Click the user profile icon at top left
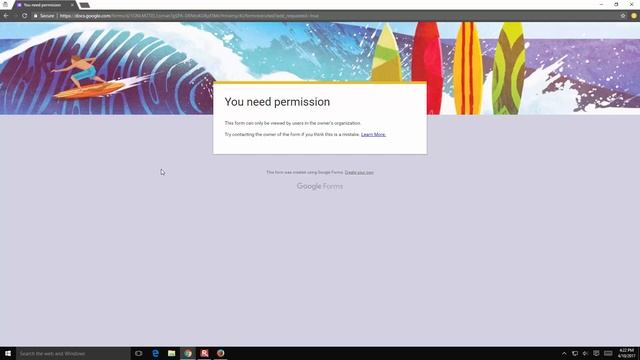Viewport: 640px width, 360px height. [5, 4]
